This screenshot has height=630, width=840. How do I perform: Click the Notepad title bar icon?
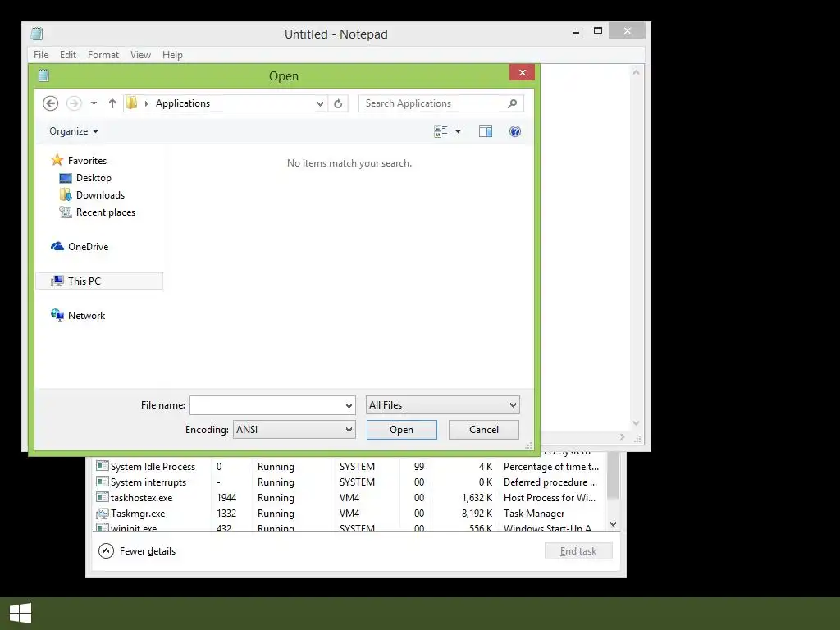pyautogui.click(x=36, y=34)
